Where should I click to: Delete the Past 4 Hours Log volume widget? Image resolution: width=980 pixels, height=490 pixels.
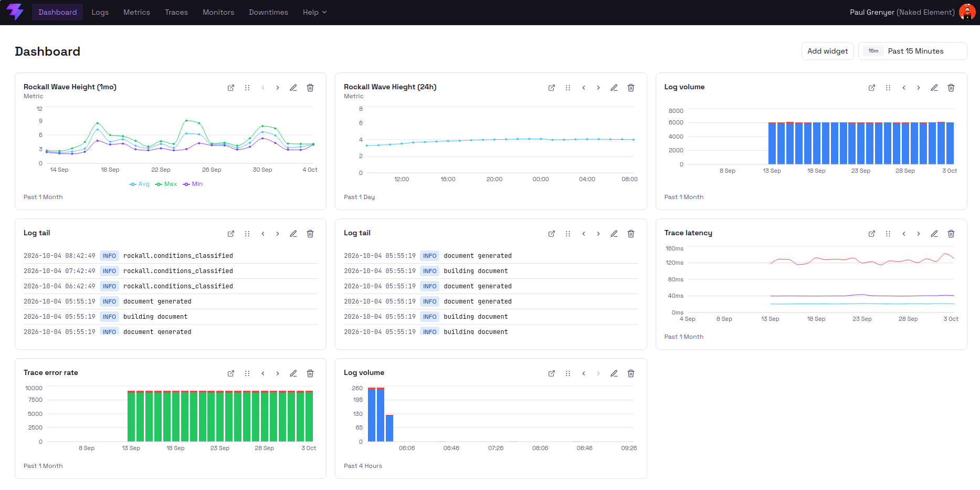(x=631, y=373)
